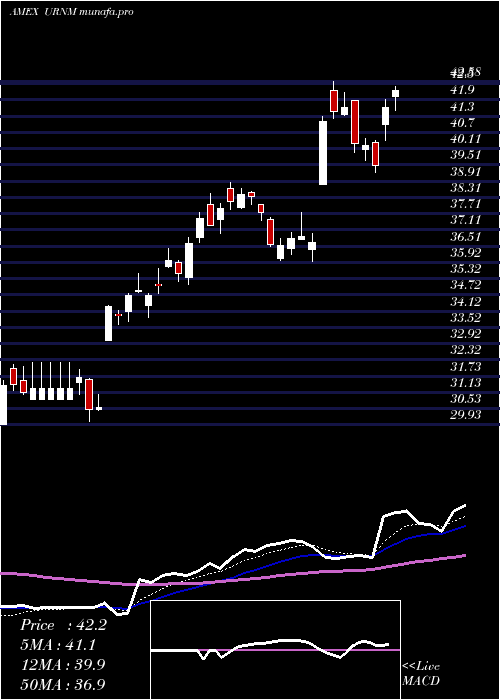500x700 pixels.
Task: Select the 38.31 price axis label
Action: point(465,188)
